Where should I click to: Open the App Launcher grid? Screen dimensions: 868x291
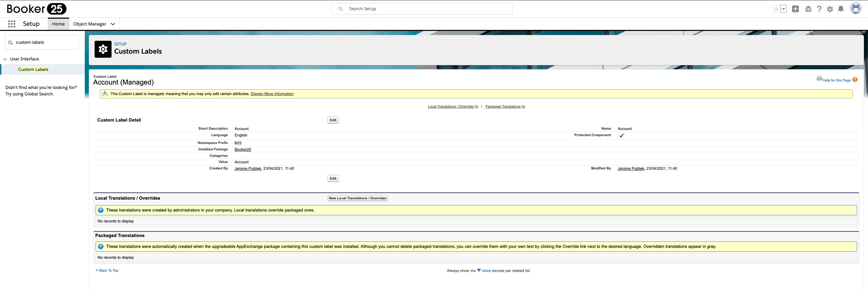[12, 24]
